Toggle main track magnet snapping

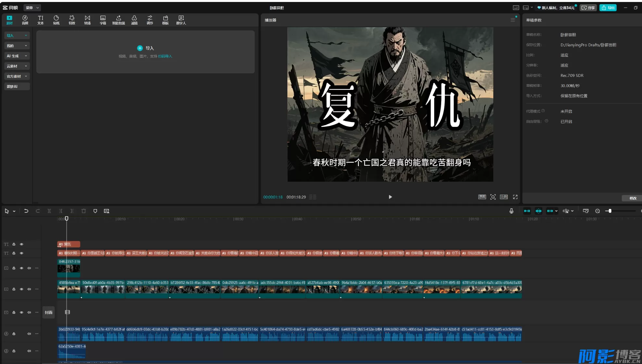pyautogui.click(x=527, y=211)
